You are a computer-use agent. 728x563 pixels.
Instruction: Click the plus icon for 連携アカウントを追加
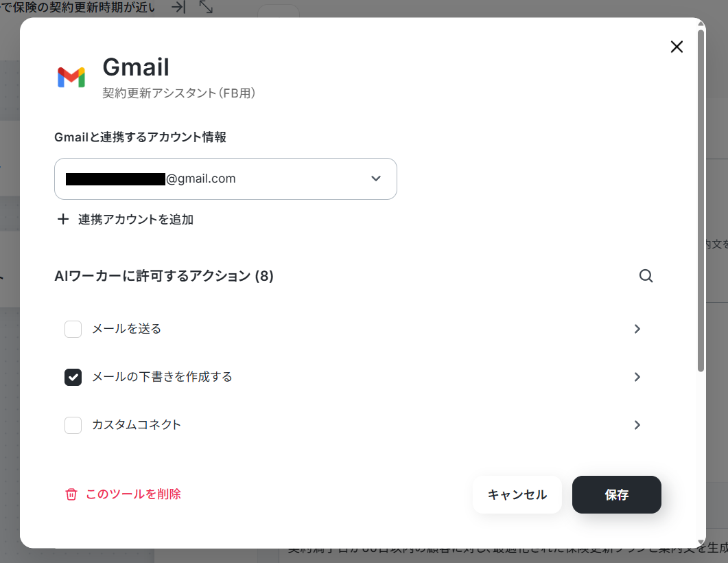62,219
